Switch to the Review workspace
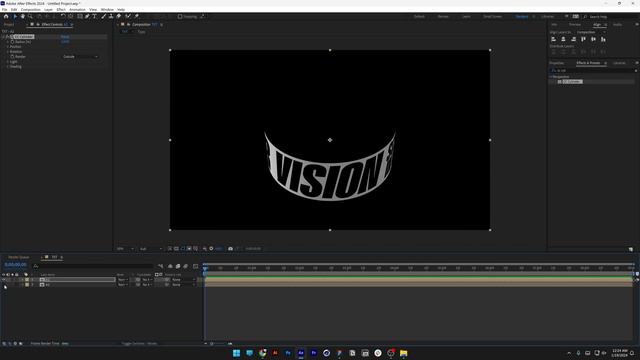Image resolution: width=640 pixels, height=360 pixels. (x=443, y=16)
